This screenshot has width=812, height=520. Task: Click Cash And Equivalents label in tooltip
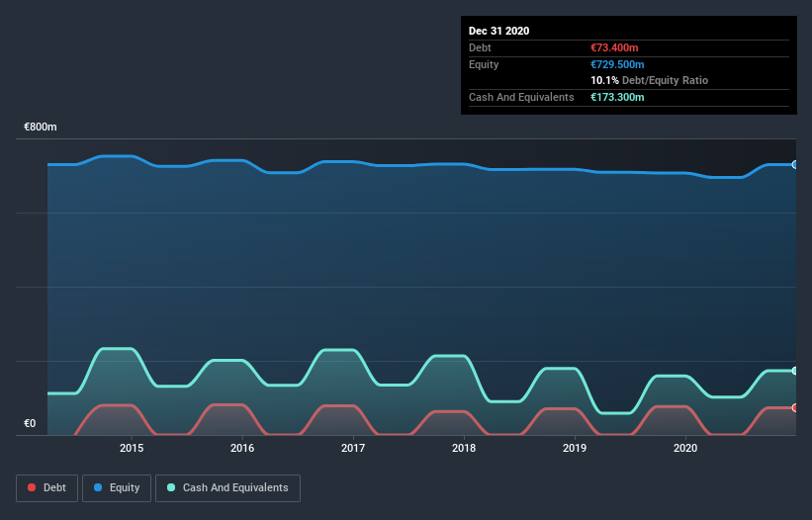[x=521, y=97]
